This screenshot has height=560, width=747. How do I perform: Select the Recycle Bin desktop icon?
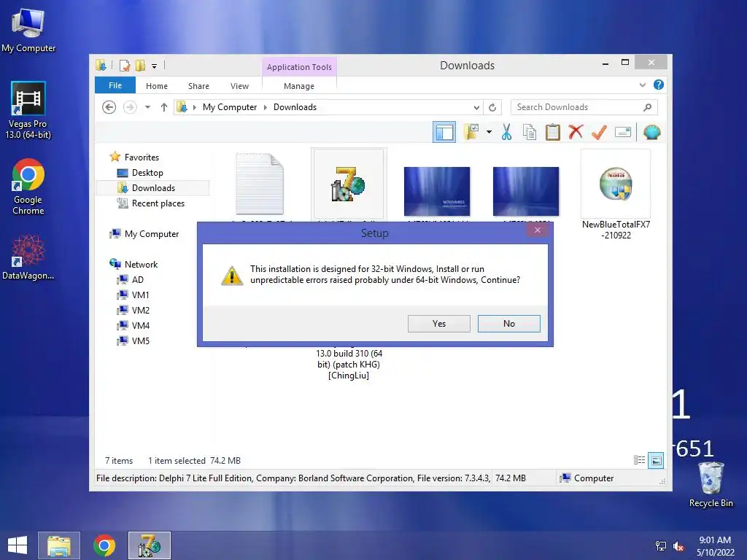711,485
